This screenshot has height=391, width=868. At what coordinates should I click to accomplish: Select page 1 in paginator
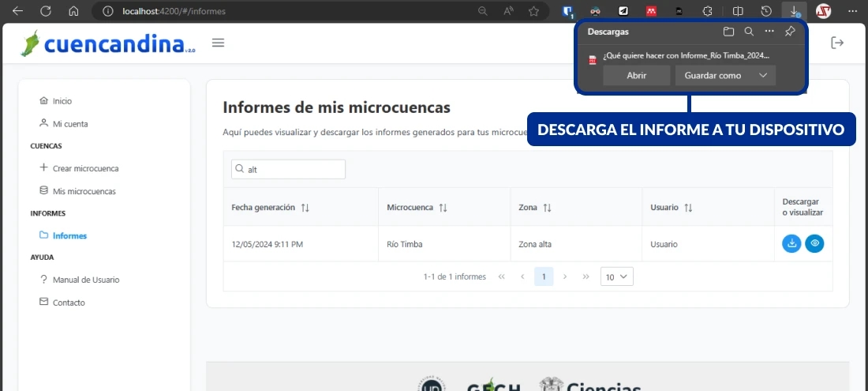click(x=544, y=276)
